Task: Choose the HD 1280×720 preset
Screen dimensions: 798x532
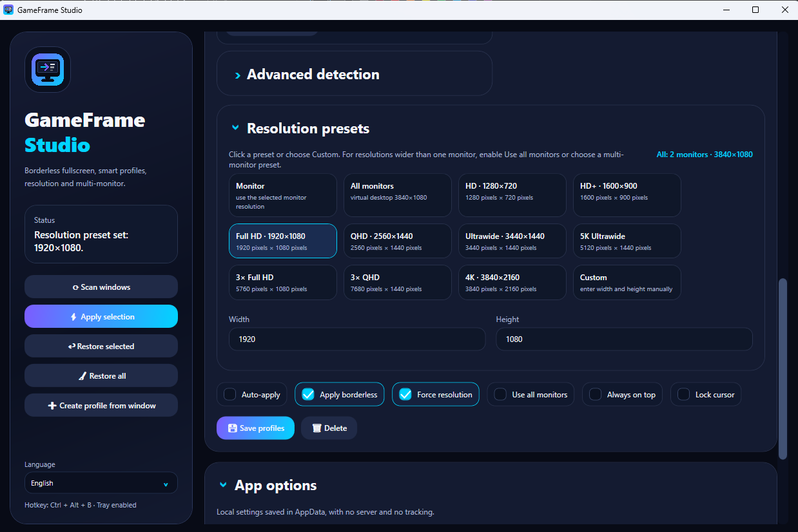Action: click(512, 195)
